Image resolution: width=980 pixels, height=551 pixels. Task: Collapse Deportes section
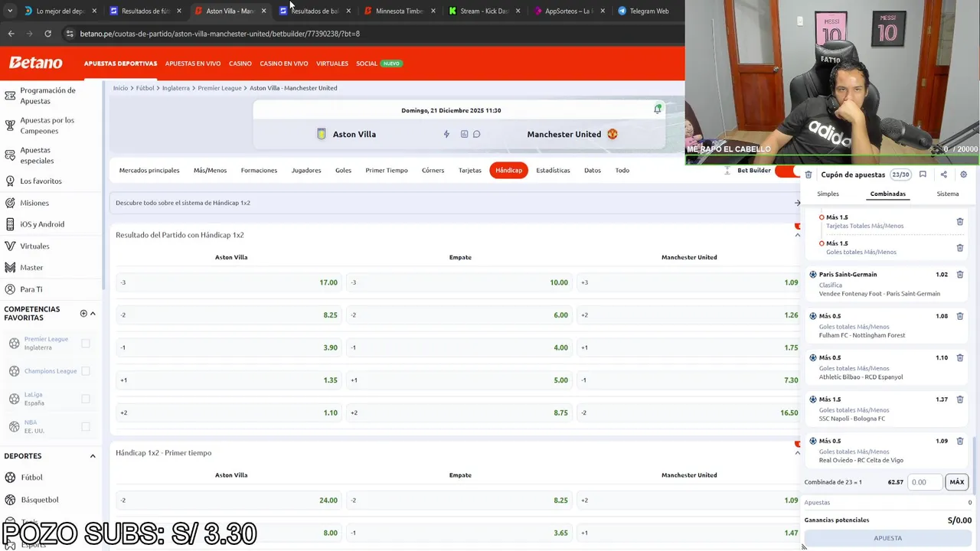click(93, 456)
